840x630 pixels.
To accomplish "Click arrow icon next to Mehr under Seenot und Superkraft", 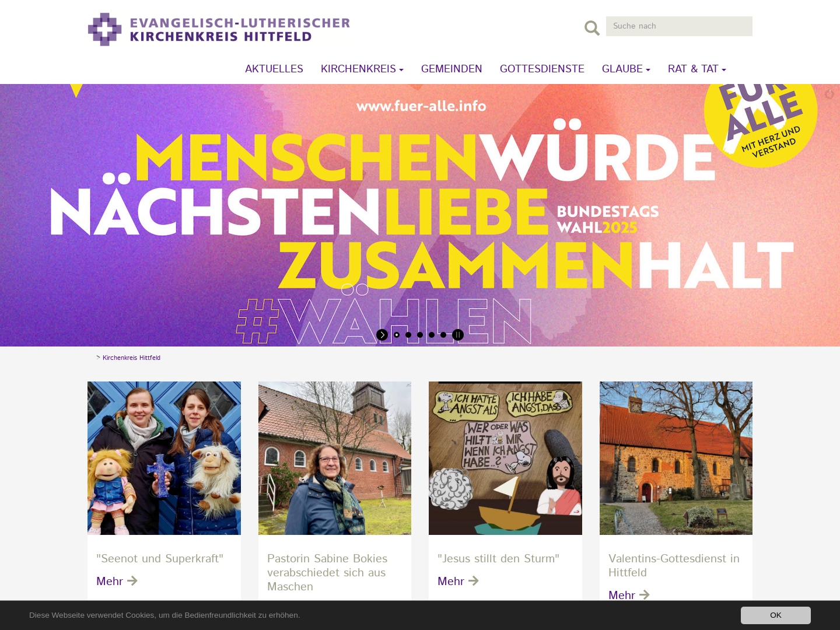I will 132,581.
